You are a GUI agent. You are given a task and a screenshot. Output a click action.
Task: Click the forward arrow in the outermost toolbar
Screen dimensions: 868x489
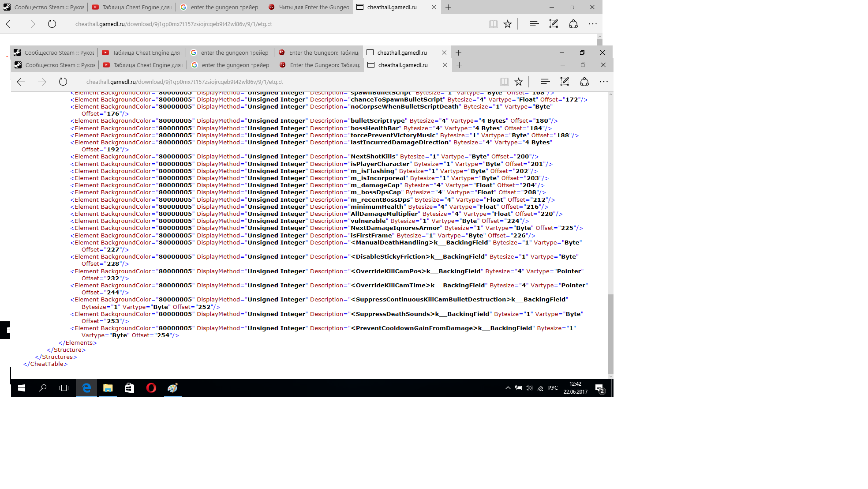pyautogui.click(x=31, y=24)
